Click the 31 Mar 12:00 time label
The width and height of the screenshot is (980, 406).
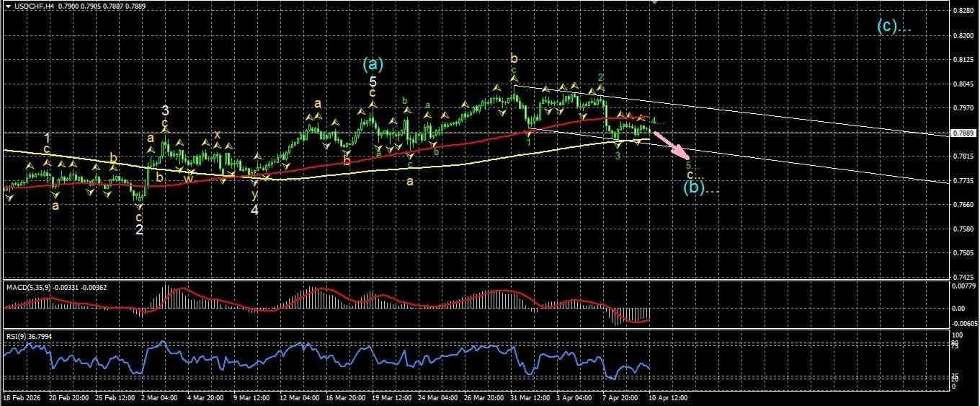click(530, 398)
